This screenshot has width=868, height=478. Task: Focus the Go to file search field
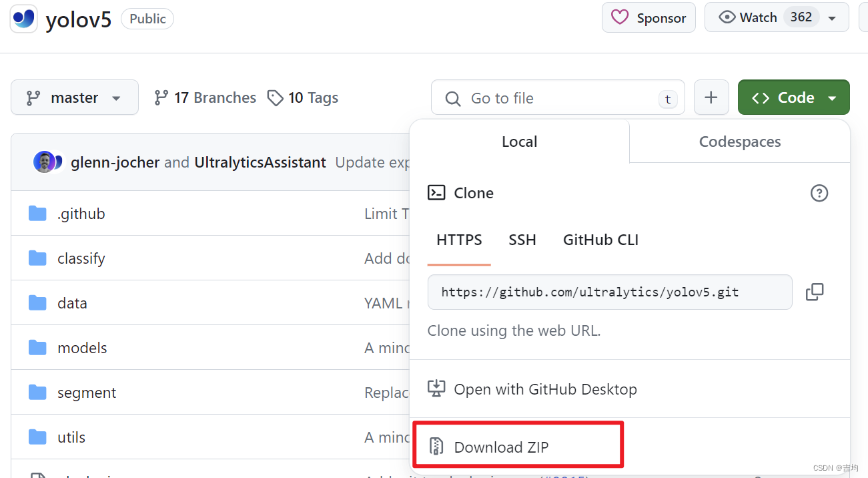tap(558, 97)
